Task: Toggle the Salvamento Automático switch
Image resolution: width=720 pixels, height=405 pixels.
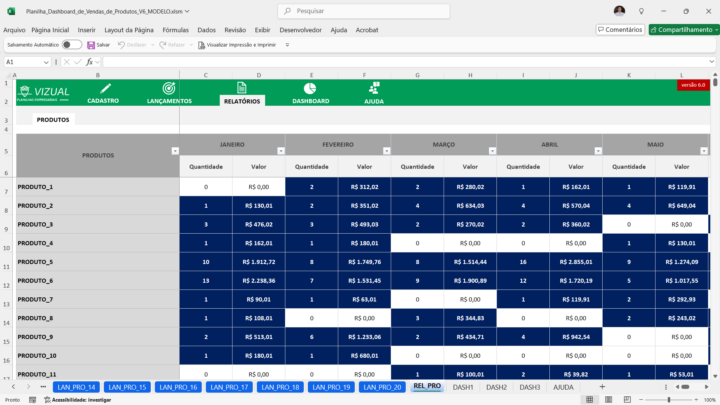Action: coord(71,45)
